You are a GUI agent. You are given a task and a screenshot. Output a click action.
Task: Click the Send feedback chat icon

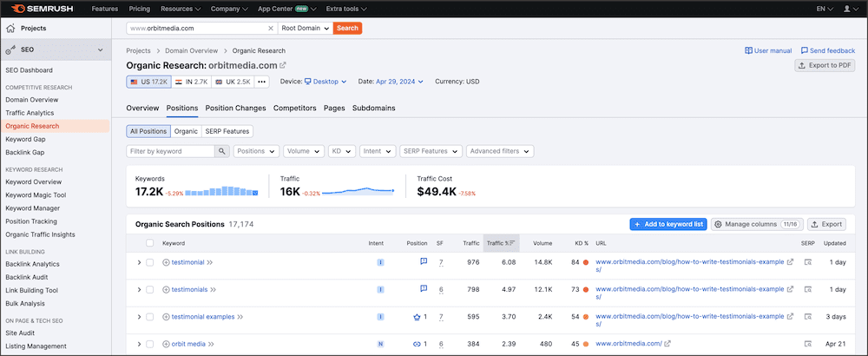pyautogui.click(x=805, y=50)
